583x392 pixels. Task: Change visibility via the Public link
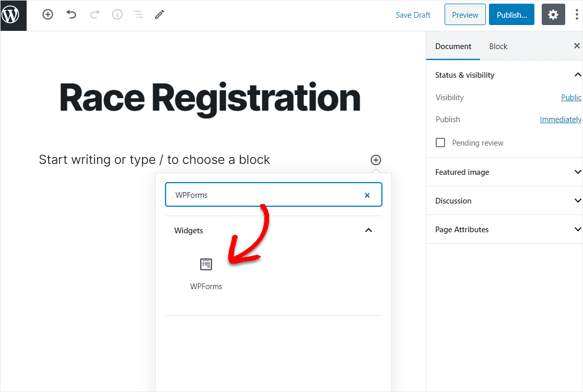click(571, 97)
